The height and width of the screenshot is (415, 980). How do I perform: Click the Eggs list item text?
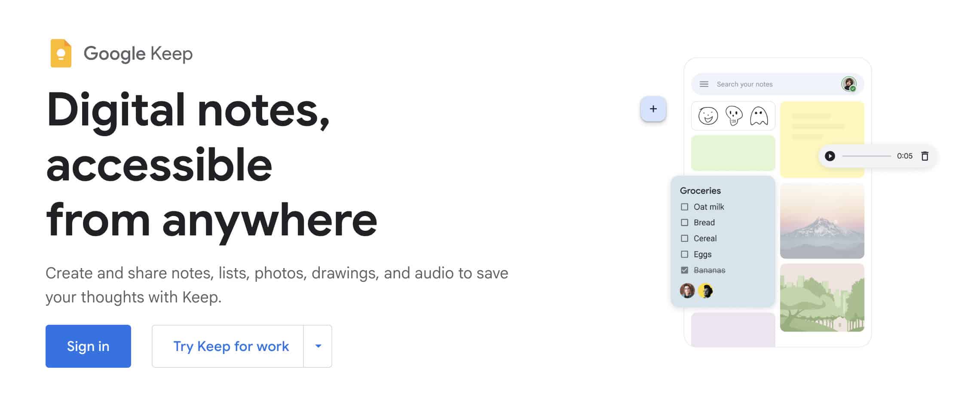[x=702, y=254]
